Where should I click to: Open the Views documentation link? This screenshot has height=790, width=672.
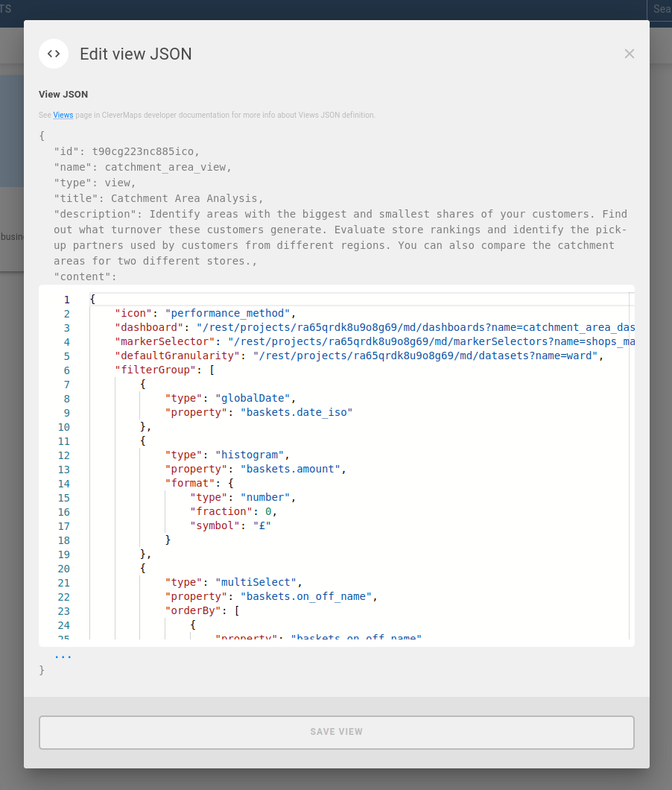click(x=63, y=116)
